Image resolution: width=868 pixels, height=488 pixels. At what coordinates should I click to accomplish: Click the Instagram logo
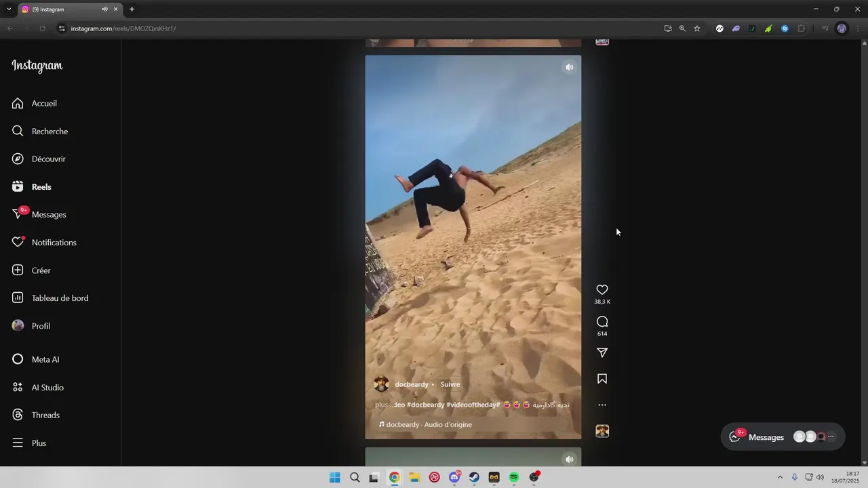[x=37, y=66]
